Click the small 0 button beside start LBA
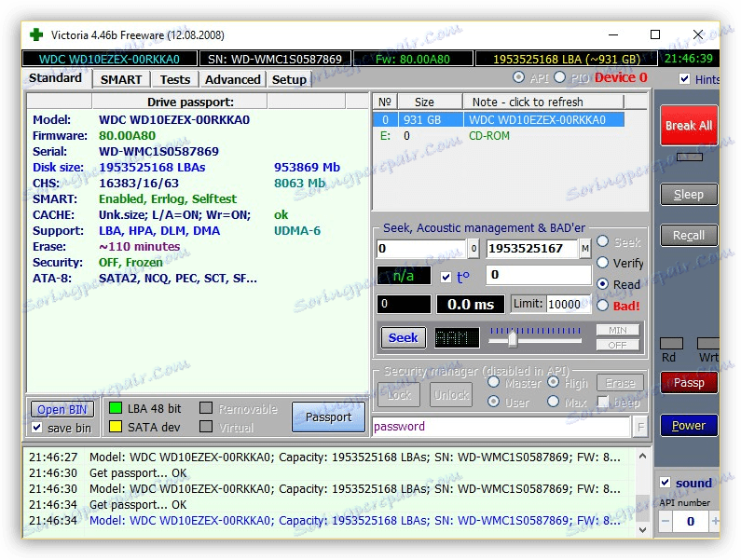This screenshot has height=560, width=741. point(473,249)
